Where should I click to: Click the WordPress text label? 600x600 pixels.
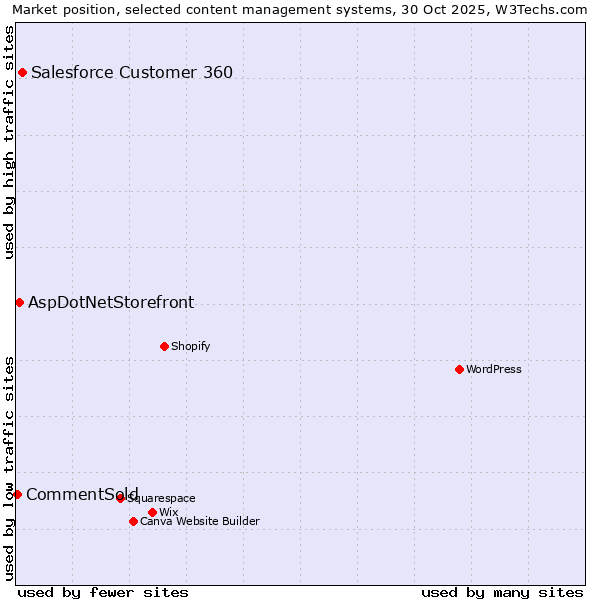coord(494,369)
